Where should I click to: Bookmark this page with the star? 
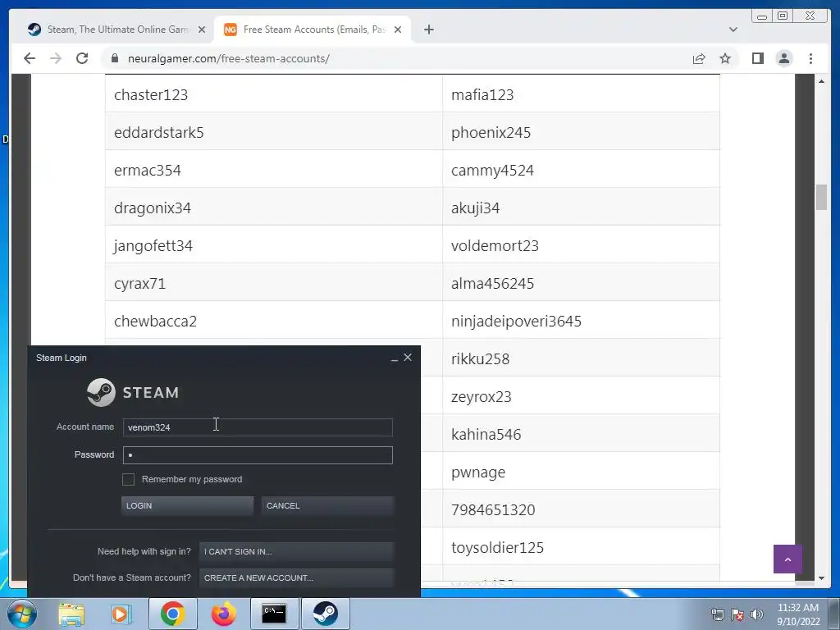coord(725,58)
